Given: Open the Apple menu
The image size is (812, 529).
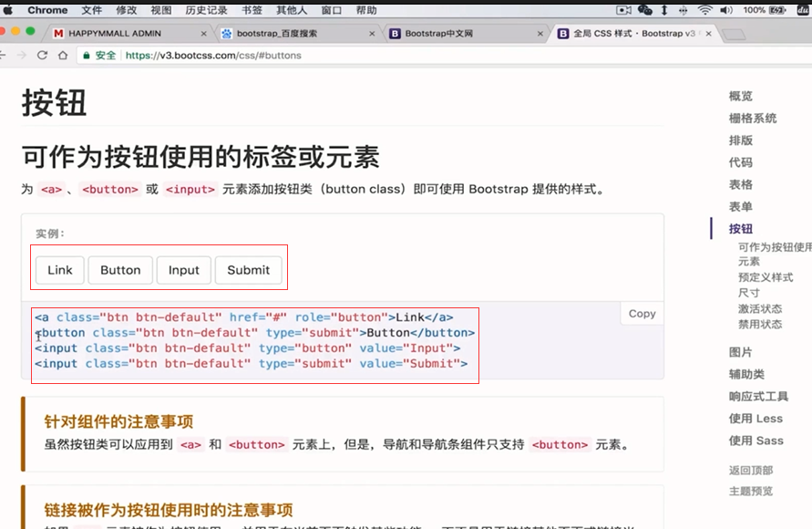Looking at the screenshot, I should click(7, 10).
